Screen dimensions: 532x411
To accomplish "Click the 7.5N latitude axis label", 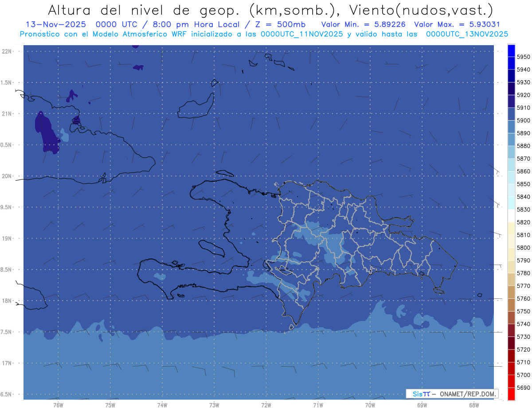I will [7, 332].
